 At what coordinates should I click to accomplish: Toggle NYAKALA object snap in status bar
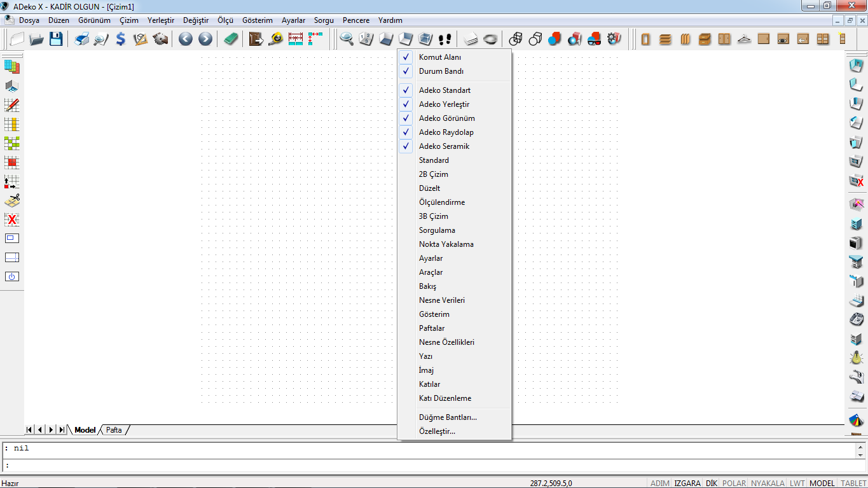click(768, 483)
